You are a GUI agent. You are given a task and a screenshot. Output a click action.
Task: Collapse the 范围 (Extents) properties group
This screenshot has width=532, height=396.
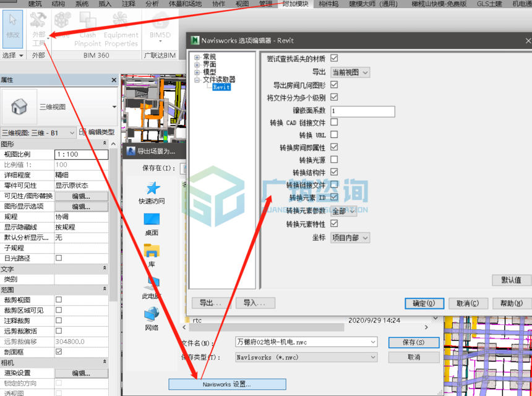tap(105, 289)
